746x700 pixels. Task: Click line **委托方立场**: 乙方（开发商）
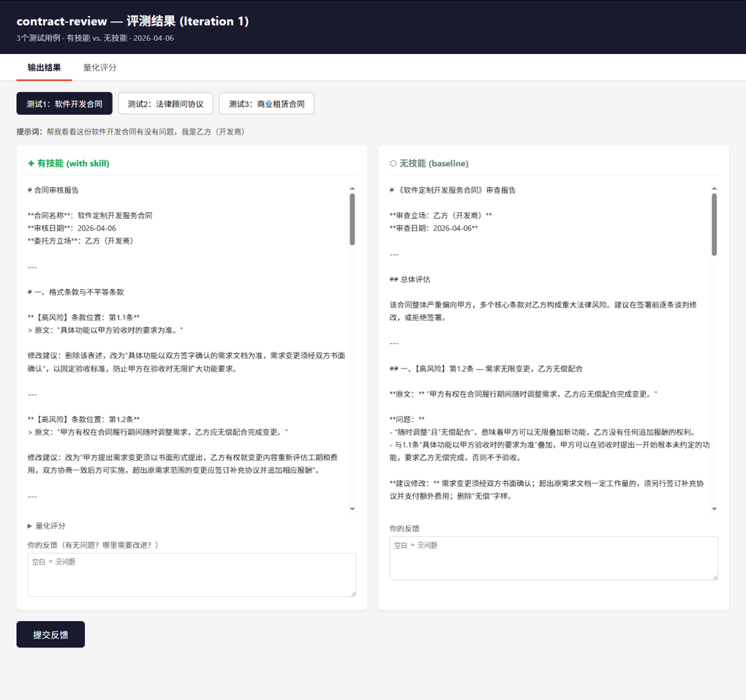pos(80,240)
